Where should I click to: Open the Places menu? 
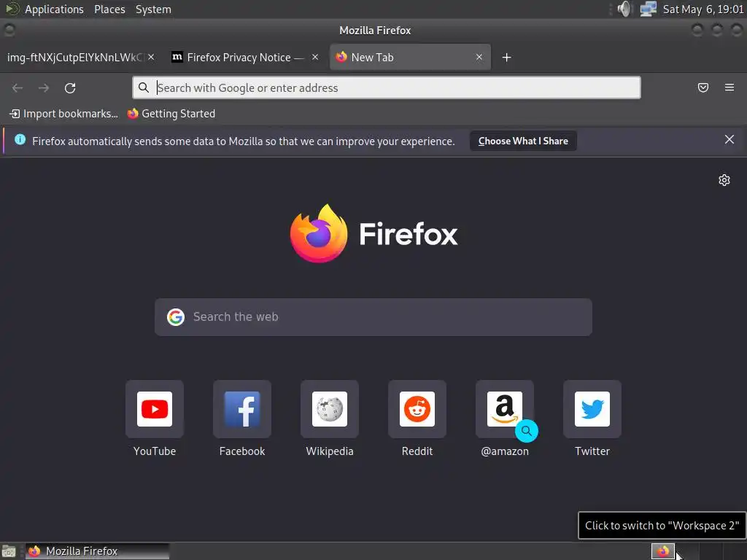pyautogui.click(x=109, y=9)
